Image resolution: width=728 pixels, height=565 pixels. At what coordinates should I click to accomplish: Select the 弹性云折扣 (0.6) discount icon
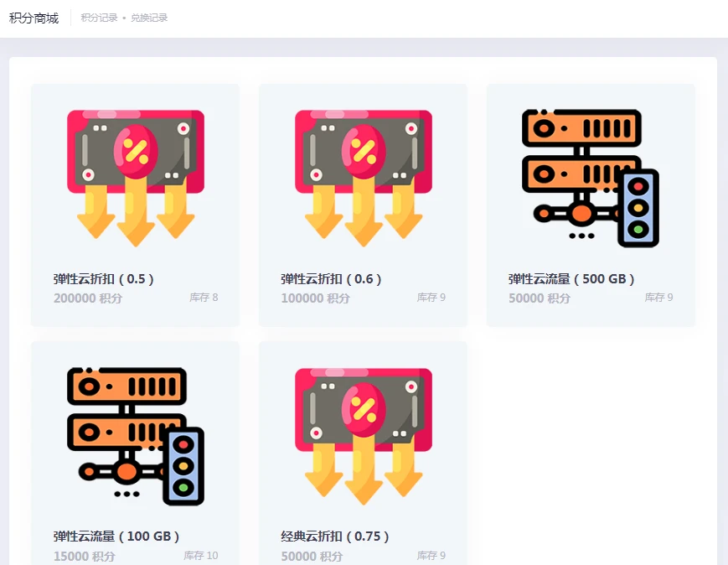(x=364, y=178)
